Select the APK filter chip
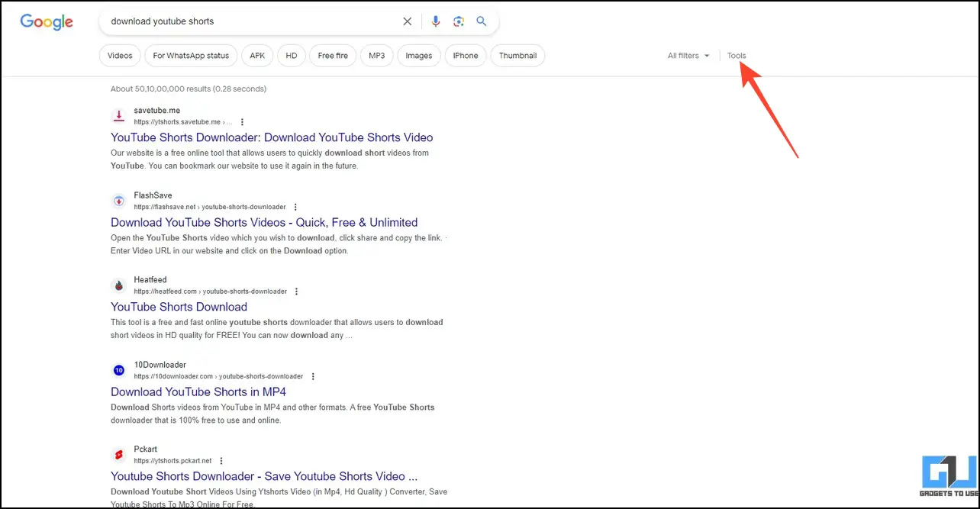 pyautogui.click(x=257, y=56)
